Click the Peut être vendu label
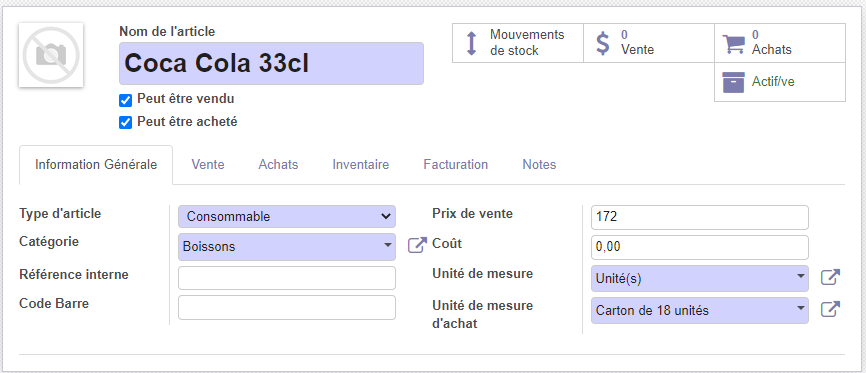The image size is (866, 373). (x=186, y=99)
